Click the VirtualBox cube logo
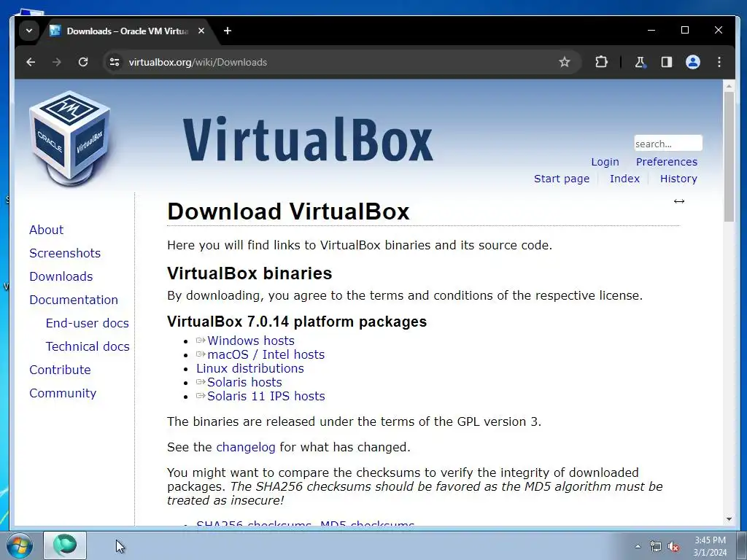The height and width of the screenshot is (560, 747). (69, 138)
